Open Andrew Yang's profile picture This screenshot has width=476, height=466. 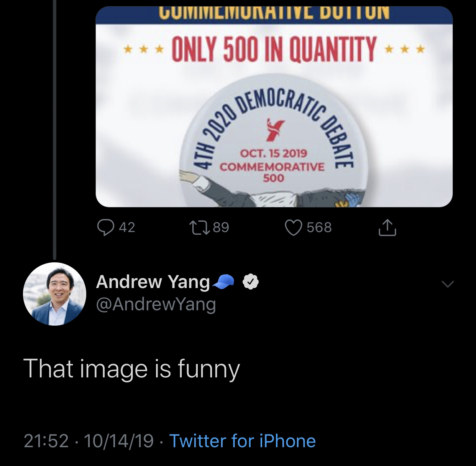tap(54, 294)
